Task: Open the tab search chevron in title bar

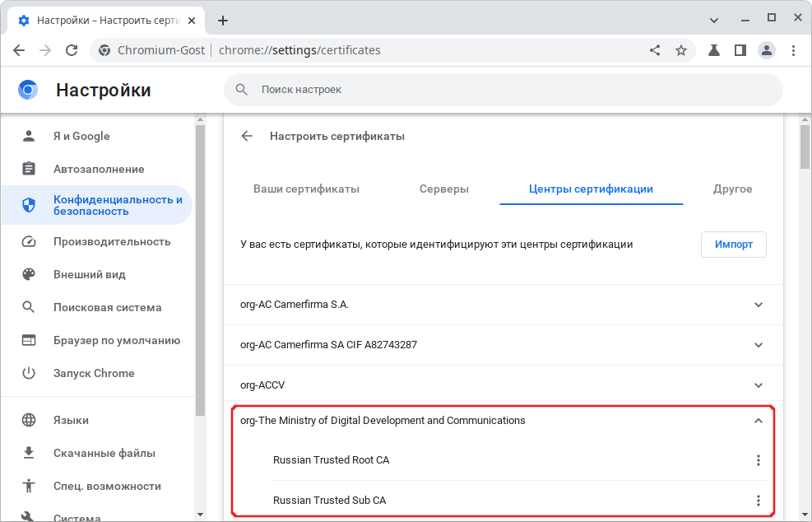Action: click(713, 21)
